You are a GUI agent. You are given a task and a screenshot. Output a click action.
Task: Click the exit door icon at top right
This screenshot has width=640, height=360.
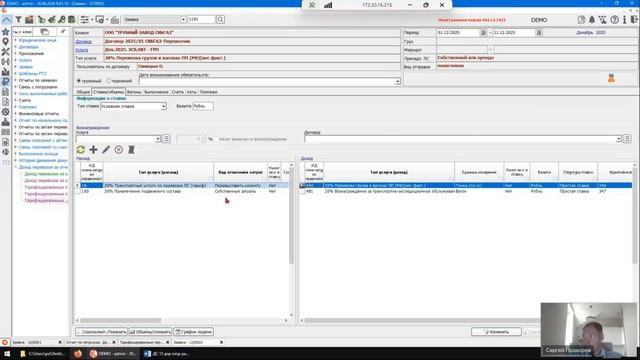point(634,20)
